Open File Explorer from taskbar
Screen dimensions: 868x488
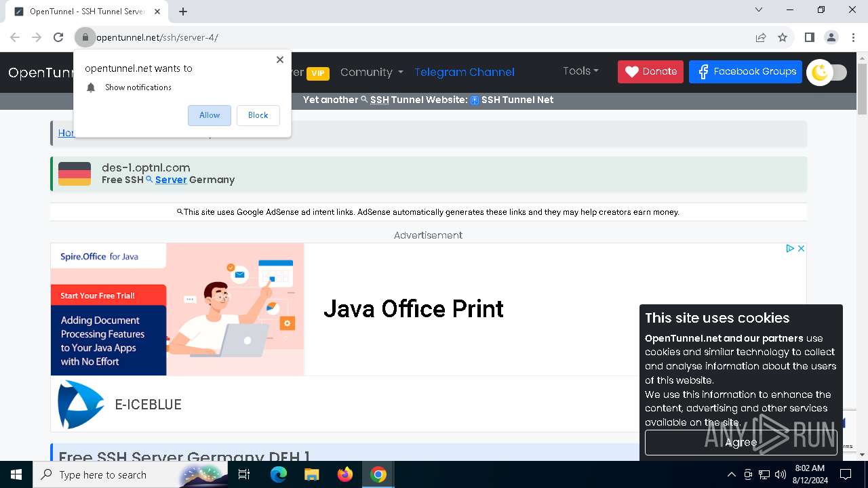(312, 474)
